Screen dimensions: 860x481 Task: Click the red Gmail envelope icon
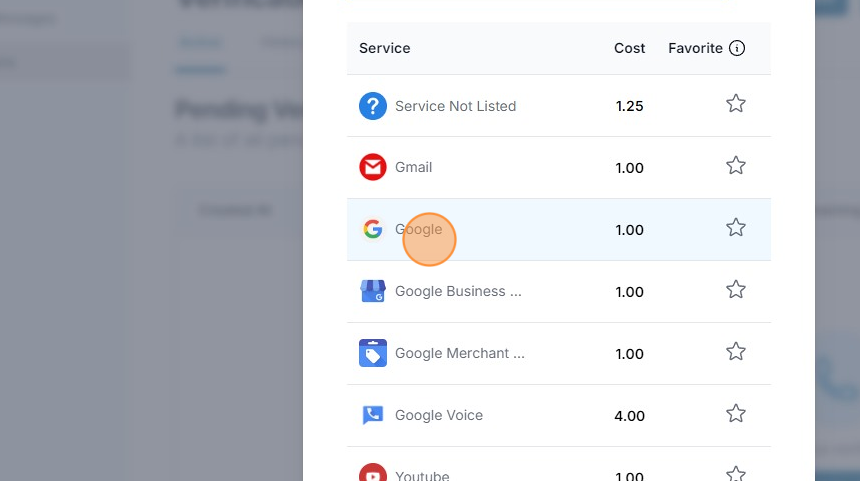tap(373, 167)
